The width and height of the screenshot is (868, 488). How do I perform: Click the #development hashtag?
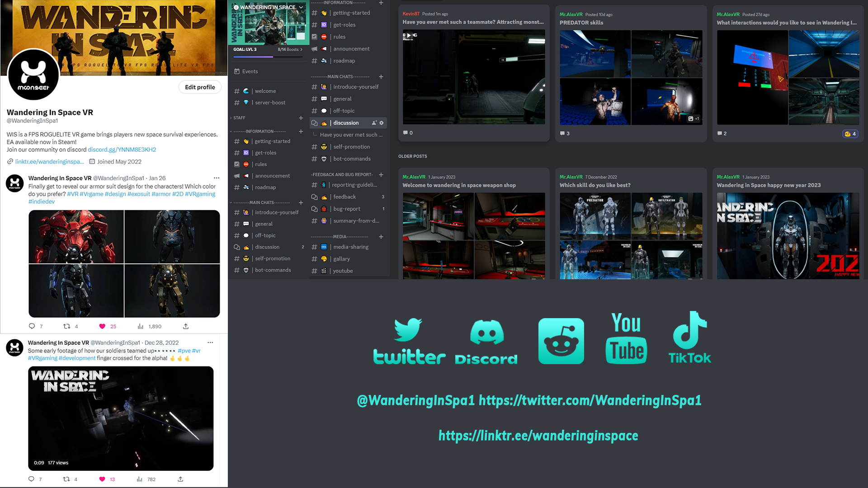coord(77,358)
